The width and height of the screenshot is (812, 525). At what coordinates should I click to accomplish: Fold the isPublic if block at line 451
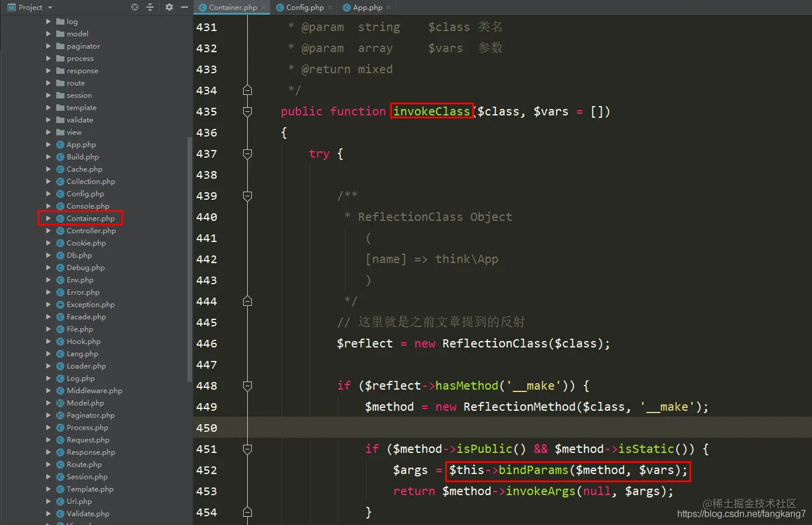click(x=247, y=449)
